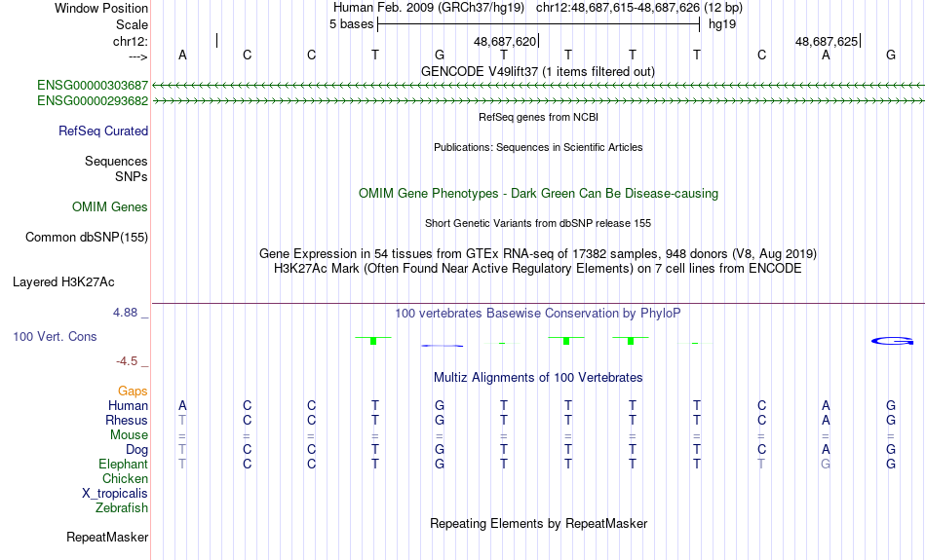This screenshot has height=560, width=926.
Task: Click the ---> strand direction arrow label
Action: 138,56
